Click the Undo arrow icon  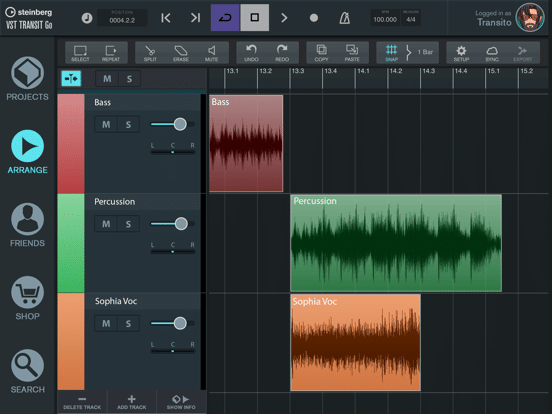(x=251, y=53)
